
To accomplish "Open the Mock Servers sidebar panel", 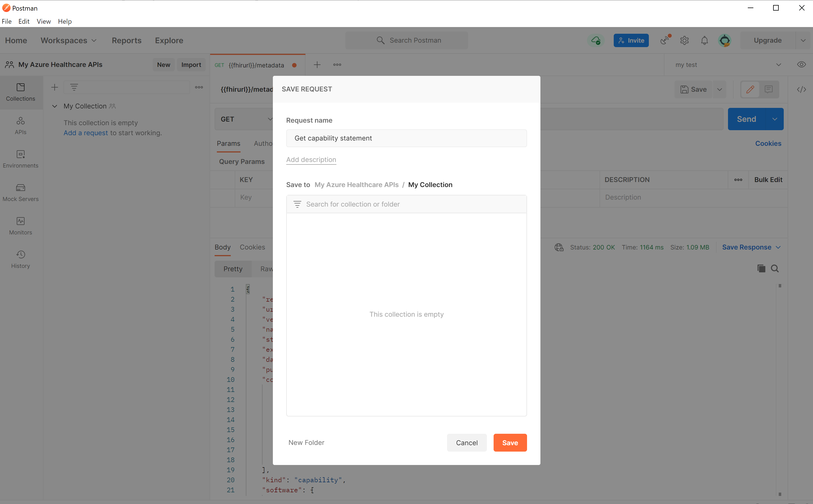I will [x=21, y=193].
